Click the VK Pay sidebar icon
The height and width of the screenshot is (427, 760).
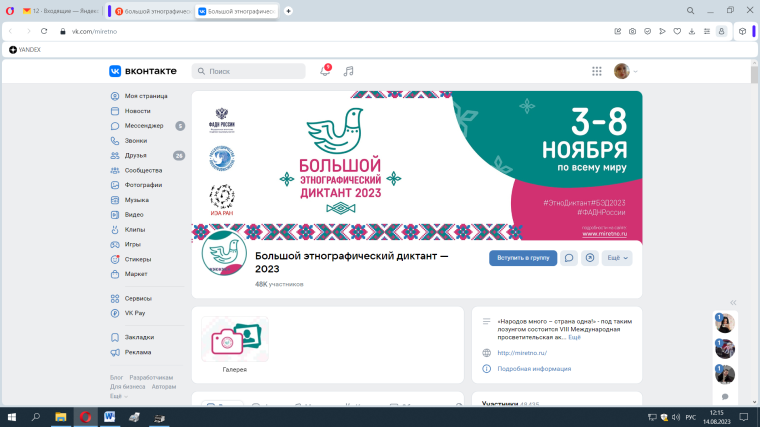(115, 313)
